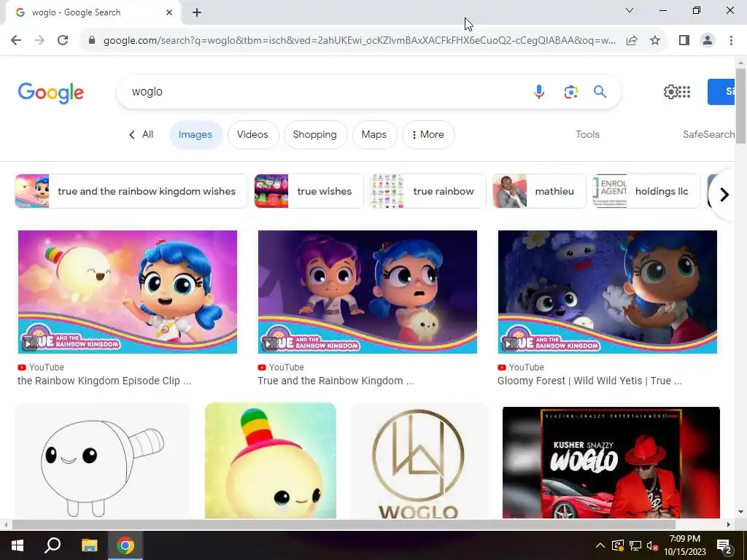This screenshot has width=747, height=560.
Task: Click the muted volume tray icon
Action: click(652, 545)
